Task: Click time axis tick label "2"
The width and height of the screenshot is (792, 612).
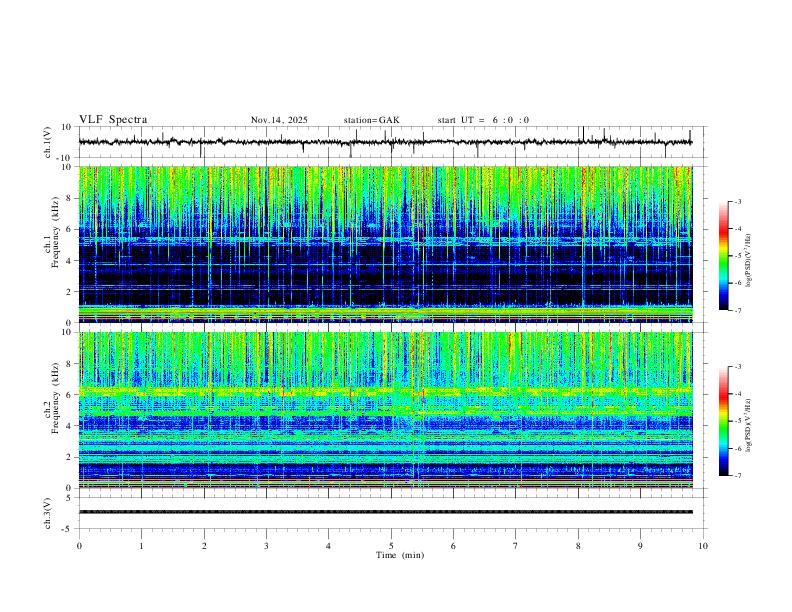Action: (204, 546)
